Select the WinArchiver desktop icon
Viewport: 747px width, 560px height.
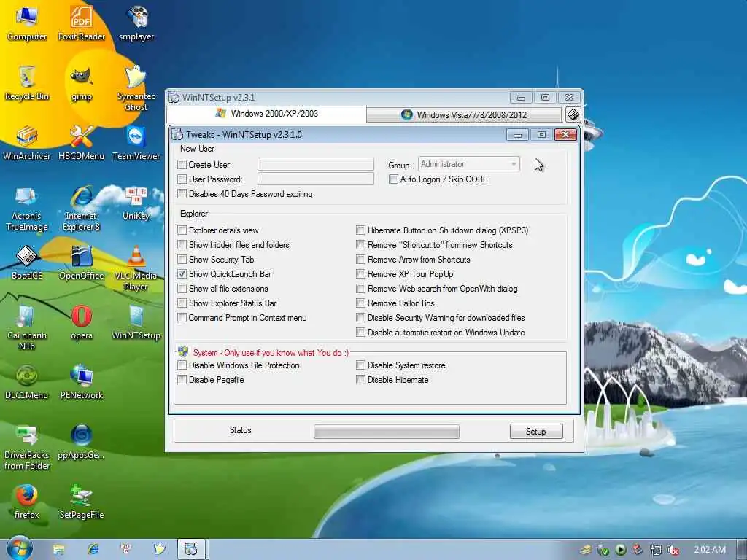click(x=27, y=142)
